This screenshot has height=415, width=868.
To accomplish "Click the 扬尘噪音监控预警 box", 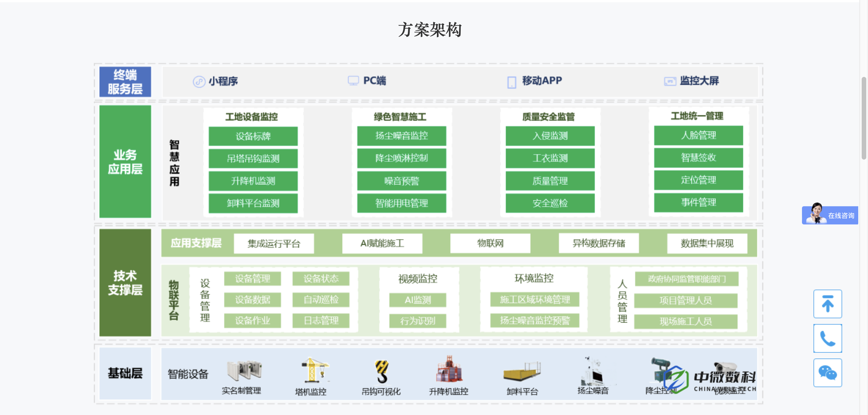I will click(x=535, y=320).
